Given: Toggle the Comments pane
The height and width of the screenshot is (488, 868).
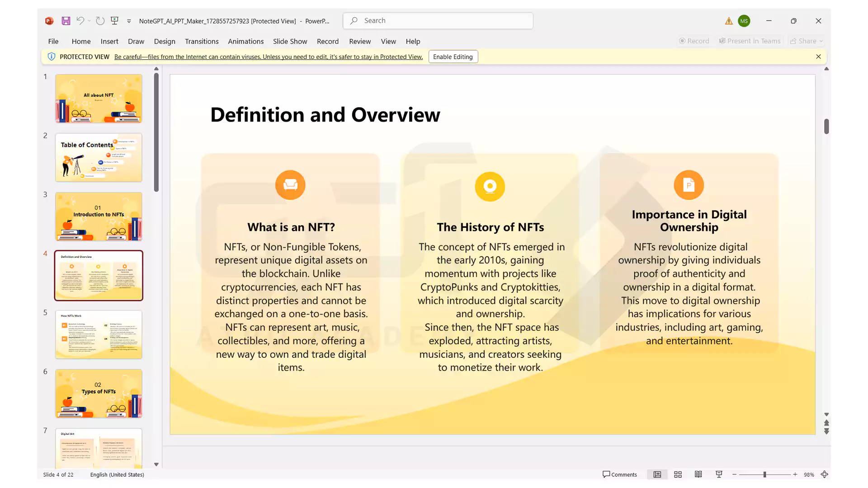Looking at the screenshot, I should (x=619, y=474).
